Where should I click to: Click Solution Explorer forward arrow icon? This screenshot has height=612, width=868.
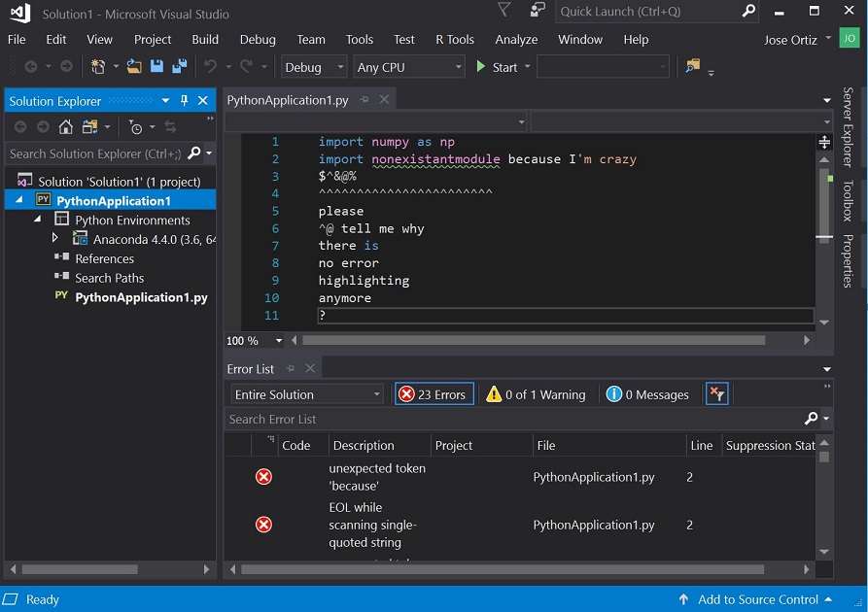(43, 127)
